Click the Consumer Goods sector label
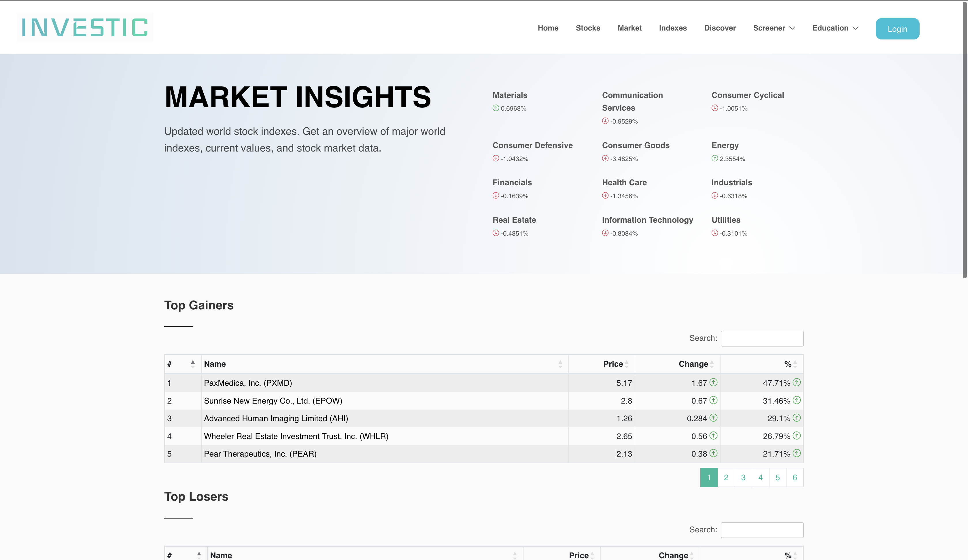 click(x=635, y=145)
